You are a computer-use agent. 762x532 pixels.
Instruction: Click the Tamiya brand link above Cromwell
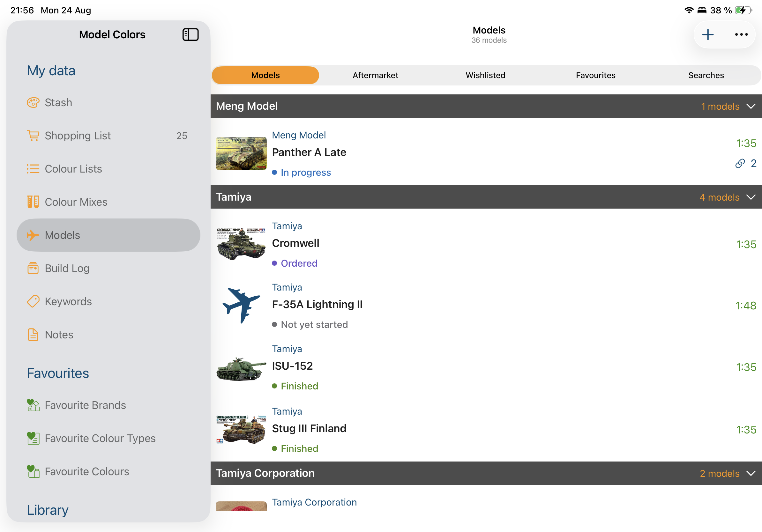coord(287,226)
